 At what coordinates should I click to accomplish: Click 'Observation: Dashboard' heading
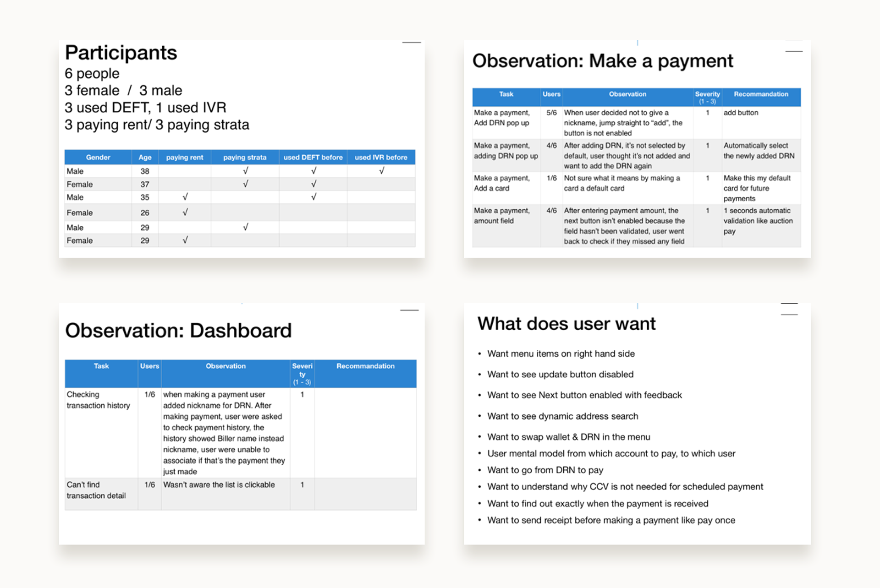click(x=178, y=331)
